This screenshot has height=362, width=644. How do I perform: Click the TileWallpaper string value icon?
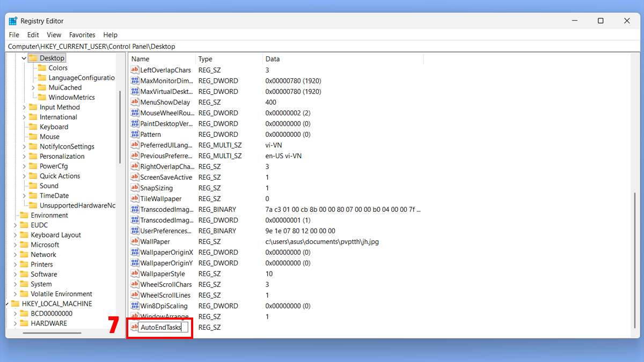pyautogui.click(x=135, y=199)
